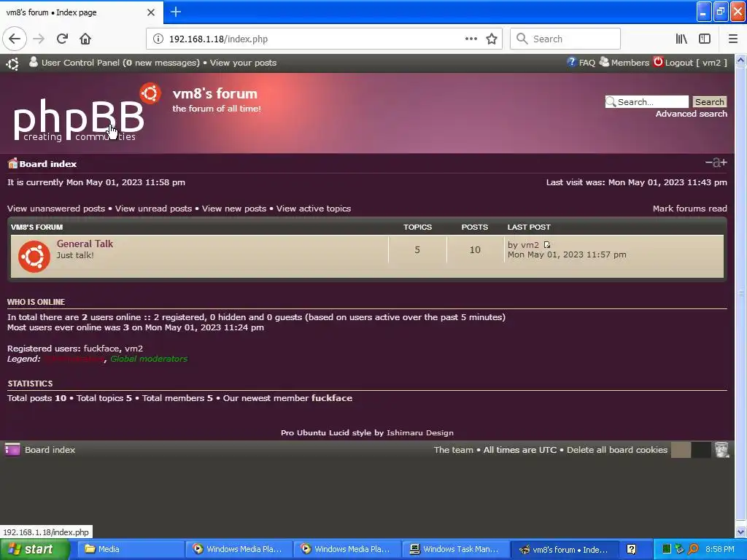Open View active topics
Image resolution: width=747 pixels, height=560 pixels.
(314, 209)
